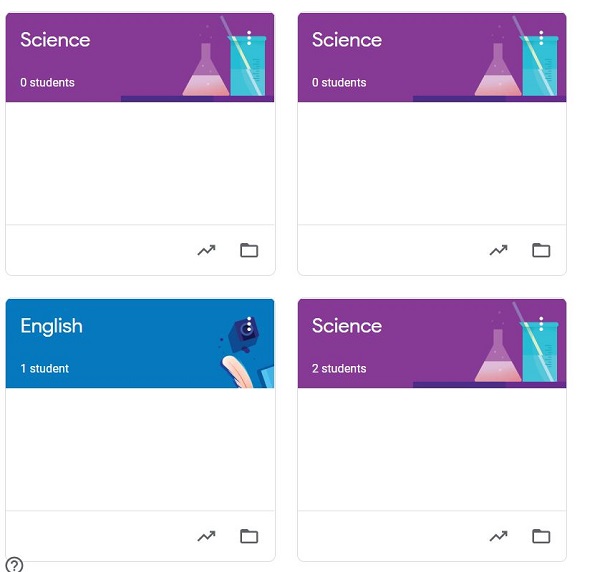Click the "2 students" label on Science card
The height and width of the screenshot is (572, 600).
coord(339,369)
